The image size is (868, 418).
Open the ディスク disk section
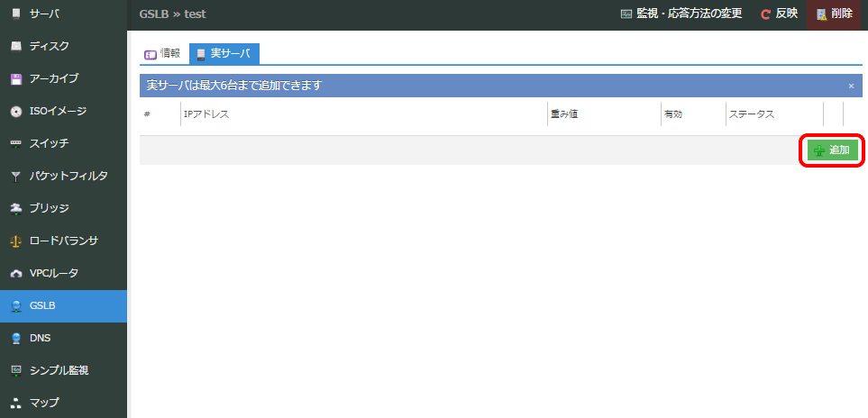pos(49,46)
